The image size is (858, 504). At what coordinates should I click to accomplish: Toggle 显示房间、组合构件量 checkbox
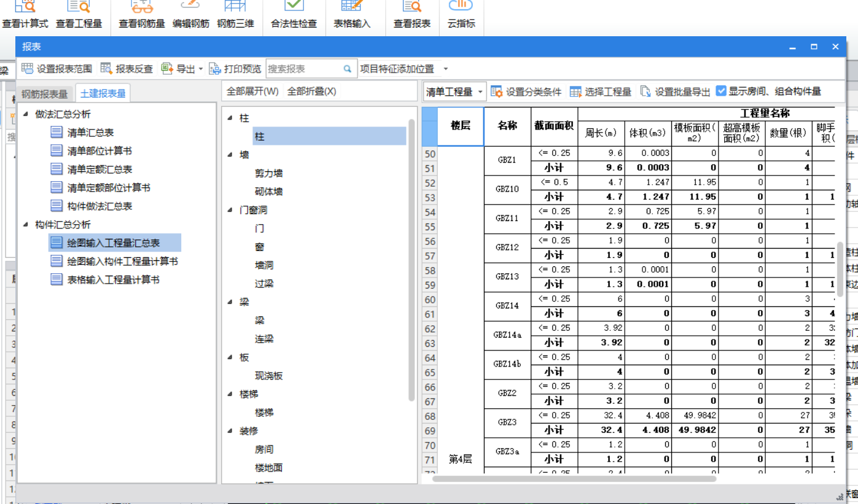(721, 91)
